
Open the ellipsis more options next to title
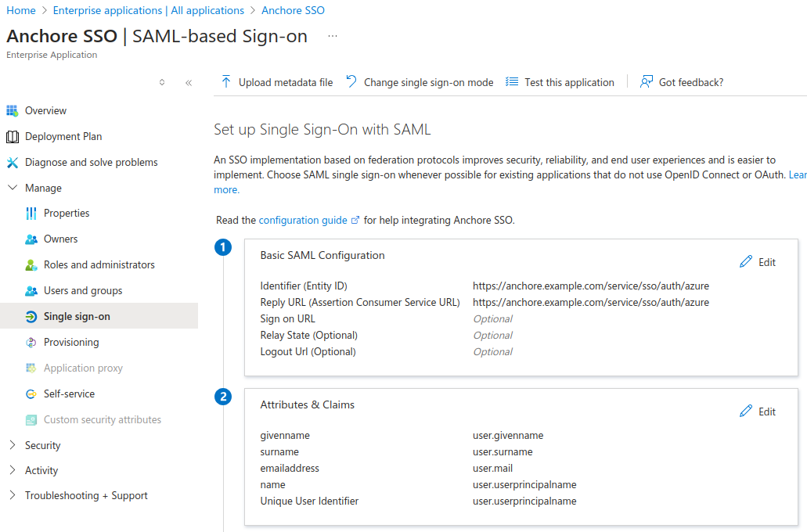(x=333, y=36)
